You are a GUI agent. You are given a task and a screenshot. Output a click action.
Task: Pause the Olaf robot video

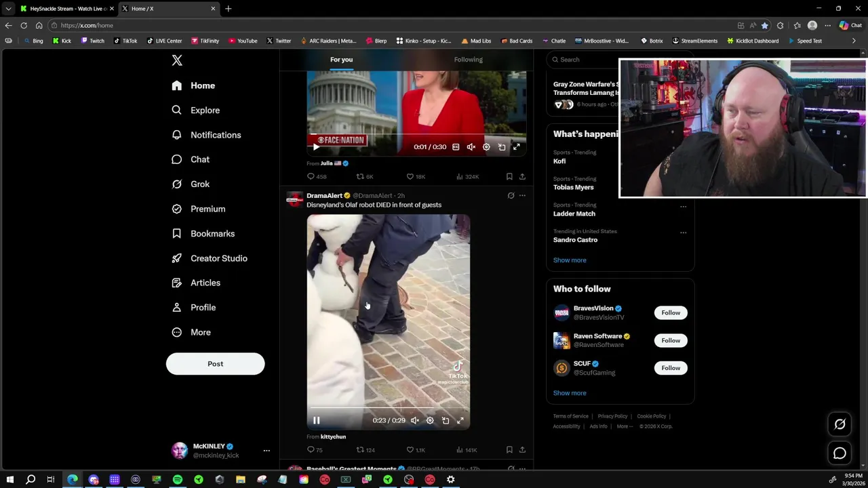click(316, 420)
